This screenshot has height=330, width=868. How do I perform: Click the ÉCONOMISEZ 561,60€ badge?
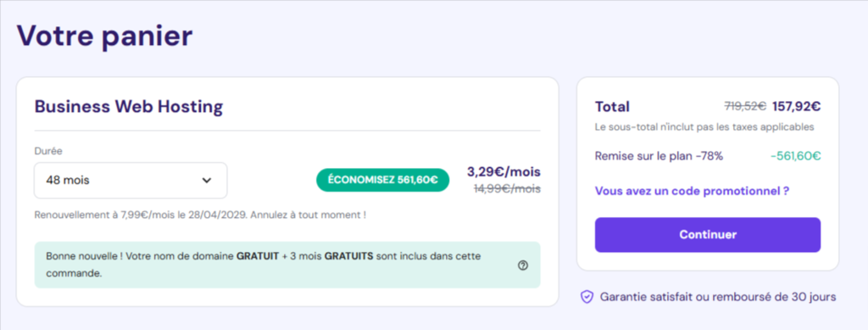click(382, 180)
